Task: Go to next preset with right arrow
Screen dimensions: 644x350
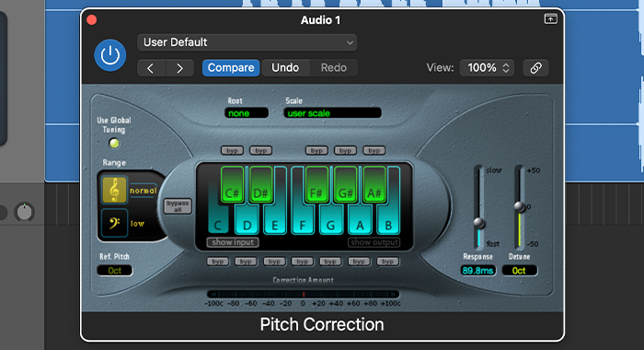Action: (179, 68)
